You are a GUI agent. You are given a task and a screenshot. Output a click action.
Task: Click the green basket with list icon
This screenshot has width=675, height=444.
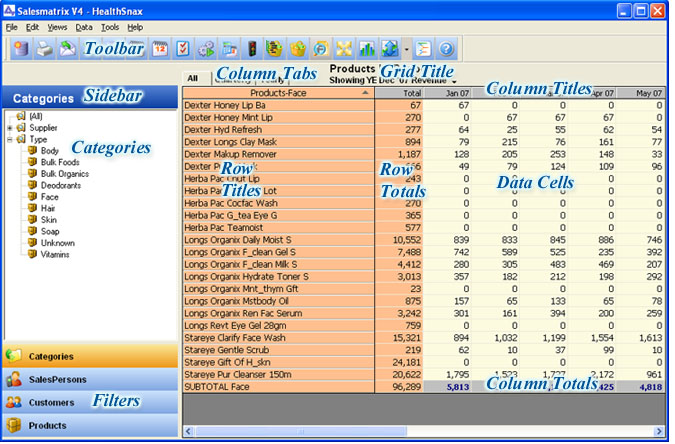(274, 49)
